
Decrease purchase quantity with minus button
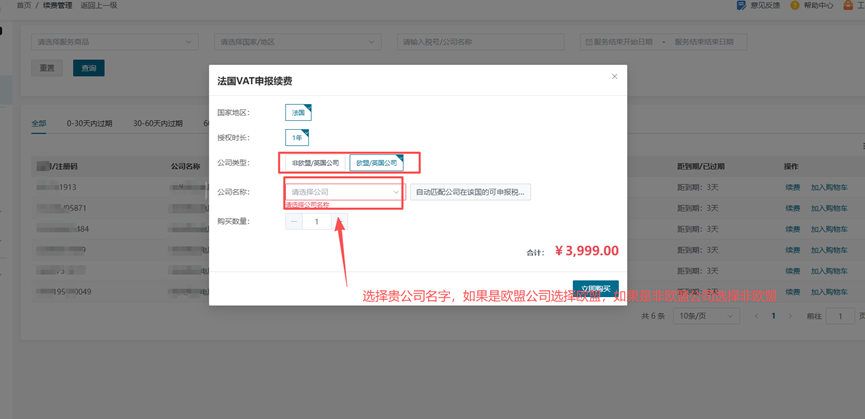pyautogui.click(x=293, y=221)
